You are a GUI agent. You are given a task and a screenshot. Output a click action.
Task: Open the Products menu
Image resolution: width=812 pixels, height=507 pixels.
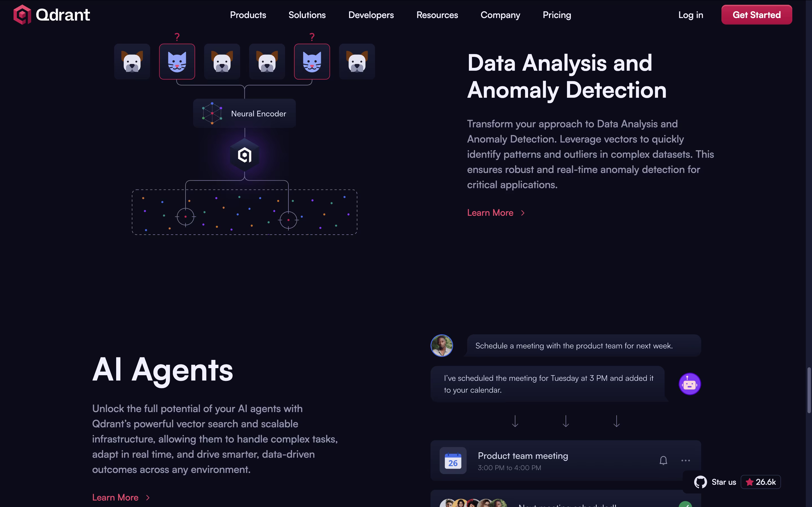248,15
